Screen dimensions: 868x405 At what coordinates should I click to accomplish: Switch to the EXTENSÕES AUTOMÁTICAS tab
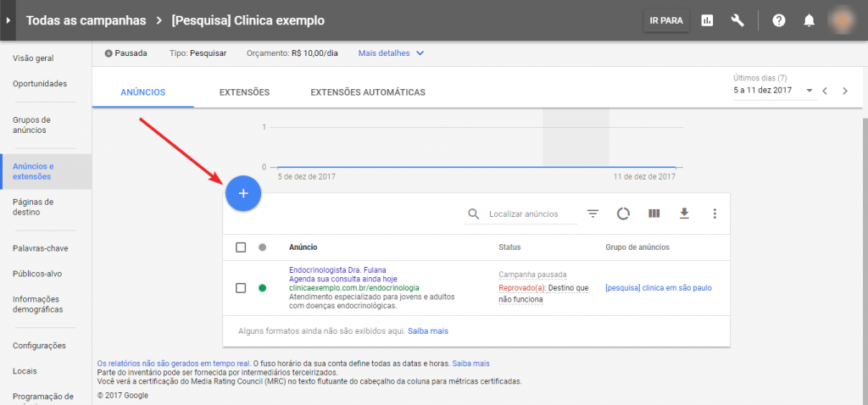368,92
